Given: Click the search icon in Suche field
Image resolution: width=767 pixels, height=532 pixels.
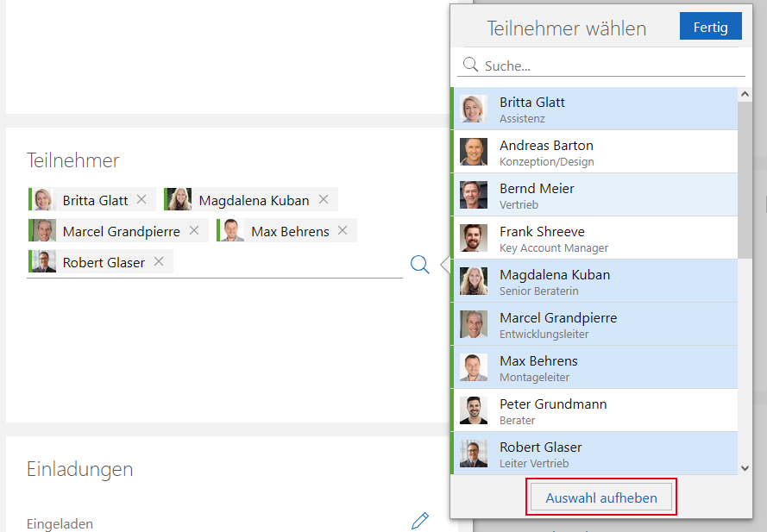Looking at the screenshot, I should (x=471, y=66).
